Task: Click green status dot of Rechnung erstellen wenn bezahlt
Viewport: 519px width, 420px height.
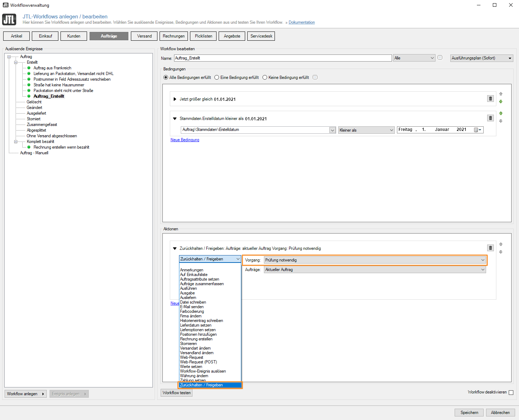Action: point(29,147)
